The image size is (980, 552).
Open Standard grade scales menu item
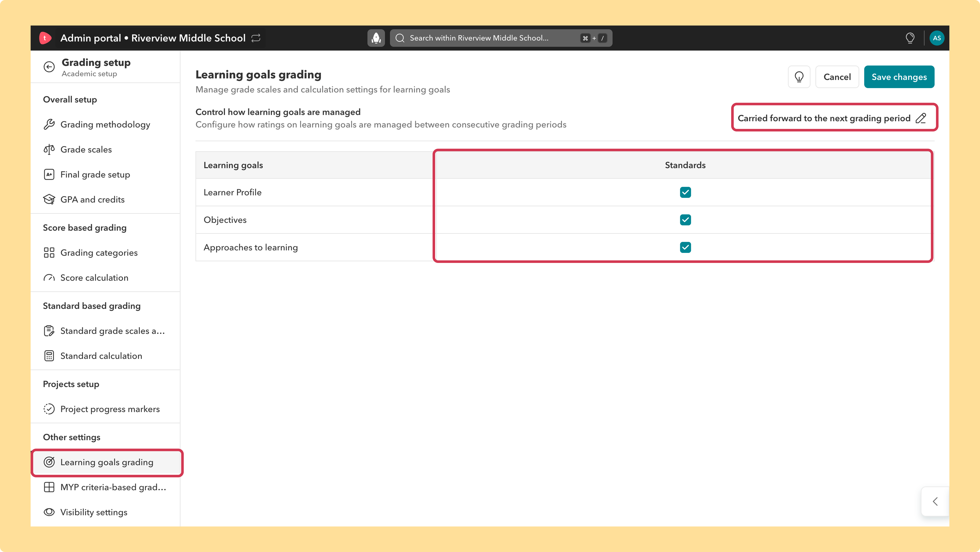click(x=105, y=331)
